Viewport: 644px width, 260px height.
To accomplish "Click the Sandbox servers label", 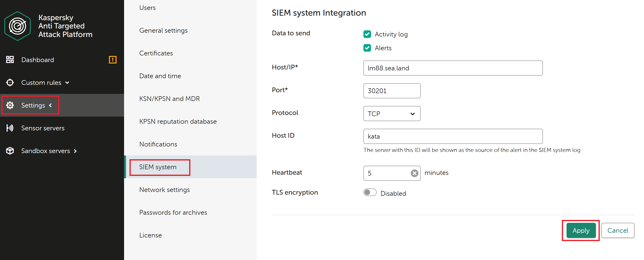I will [x=45, y=151].
